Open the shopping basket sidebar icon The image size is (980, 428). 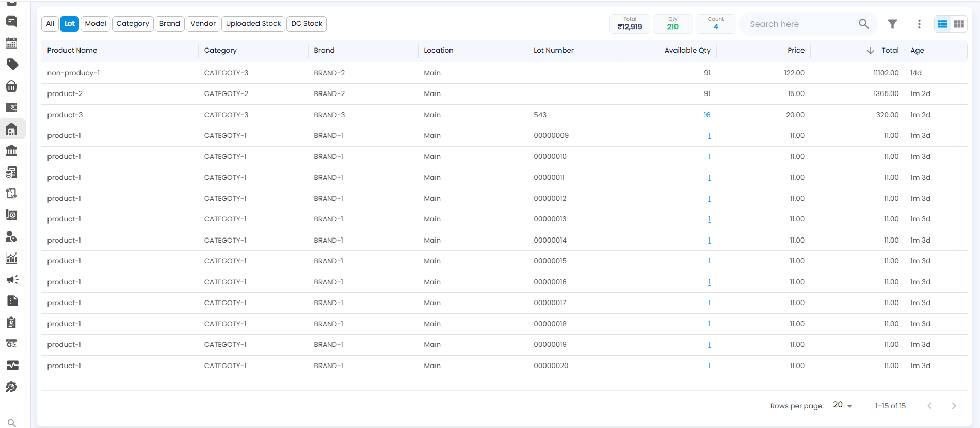pyautogui.click(x=11, y=86)
